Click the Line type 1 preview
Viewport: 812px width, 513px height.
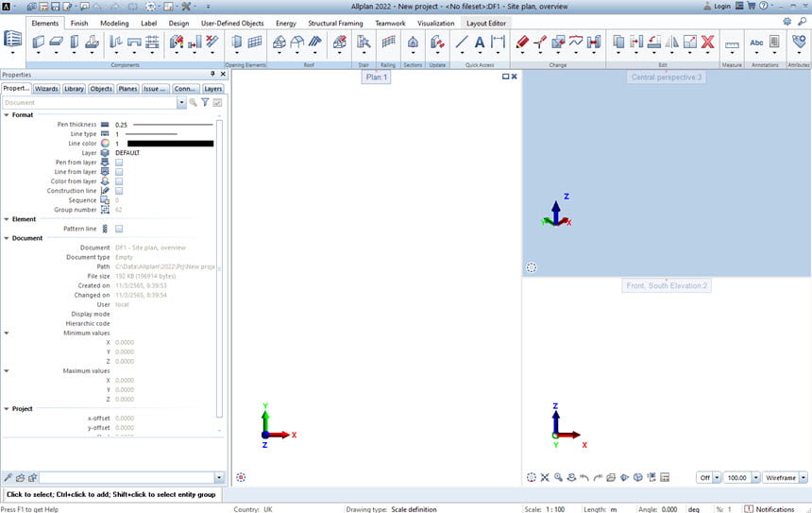coord(151,134)
